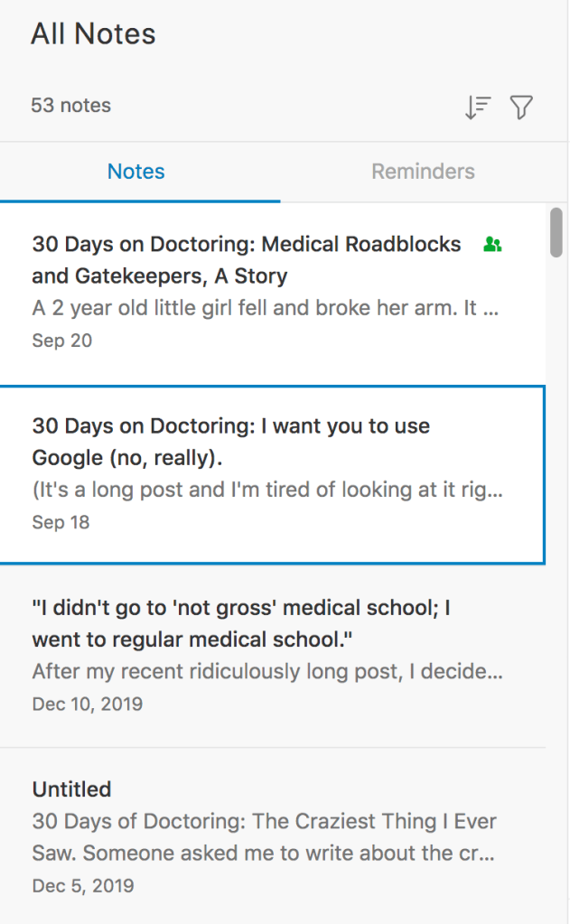This screenshot has width=570, height=924.
Task: Switch to the Reminders tab
Action: (x=423, y=172)
